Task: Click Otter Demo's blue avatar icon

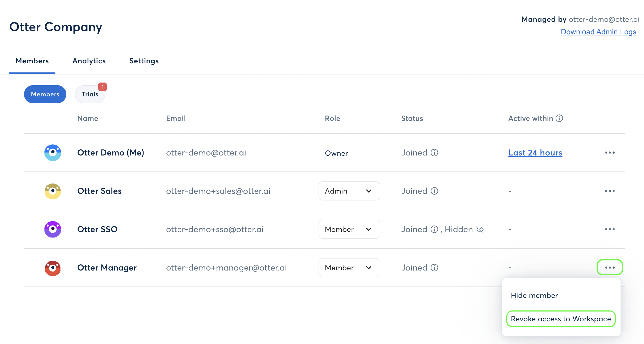Action: click(x=53, y=153)
